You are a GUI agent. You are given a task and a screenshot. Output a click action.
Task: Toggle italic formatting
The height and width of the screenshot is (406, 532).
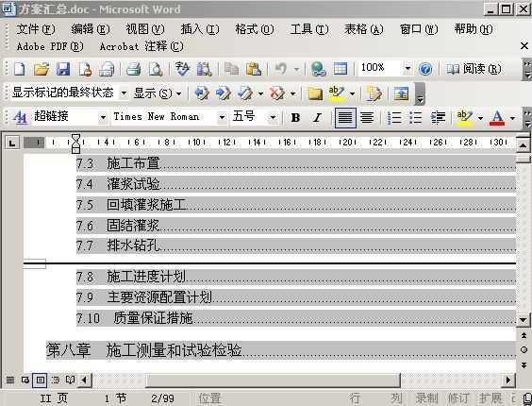click(x=317, y=118)
